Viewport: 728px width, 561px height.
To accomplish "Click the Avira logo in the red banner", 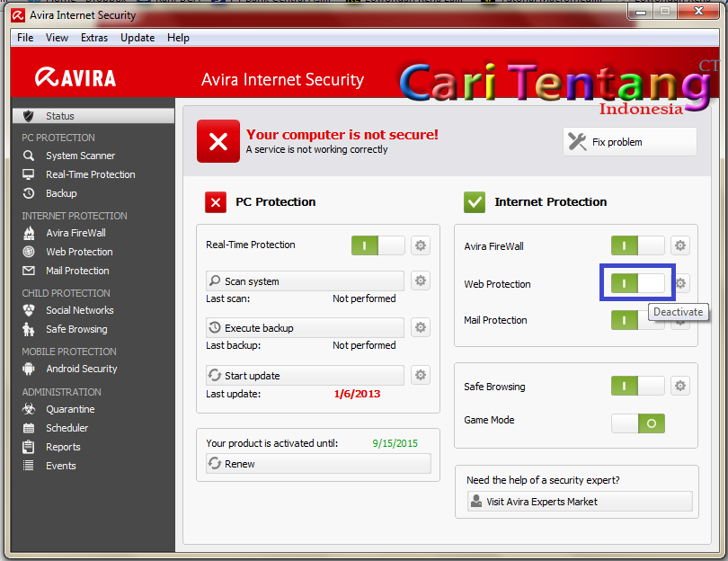I will coord(75,78).
